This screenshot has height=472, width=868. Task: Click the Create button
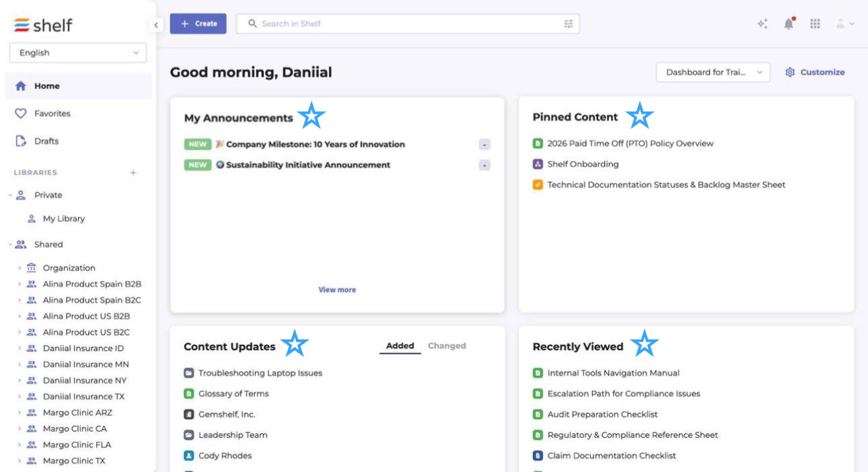[x=198, y=24]
